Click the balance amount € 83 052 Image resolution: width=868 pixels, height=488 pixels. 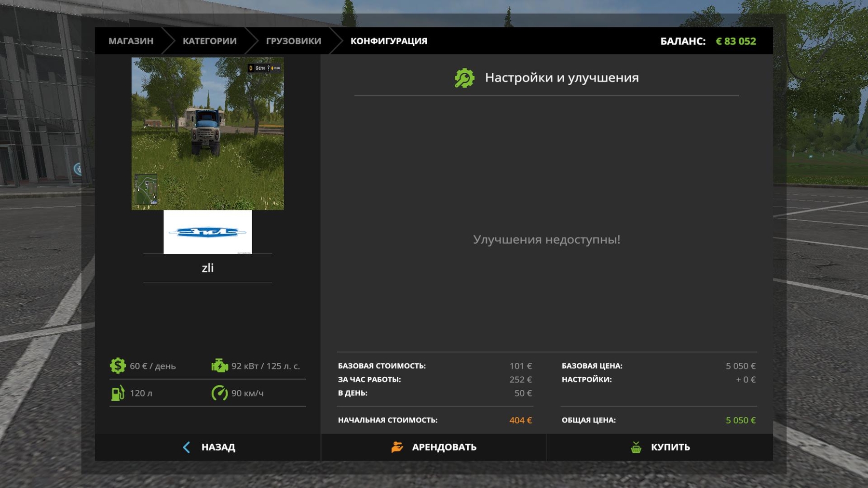click(735, 41)
